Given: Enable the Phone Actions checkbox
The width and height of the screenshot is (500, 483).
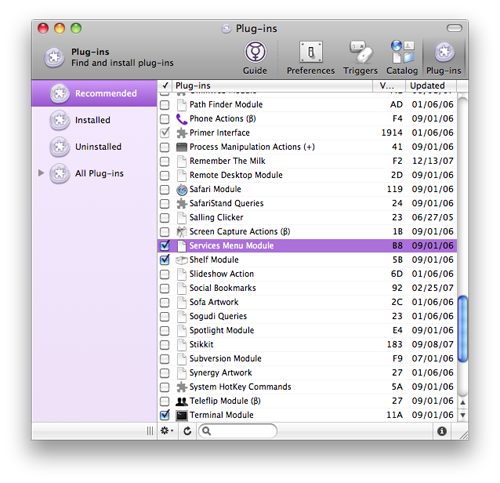Looking at the screenshot, I should tap(164, 119).
